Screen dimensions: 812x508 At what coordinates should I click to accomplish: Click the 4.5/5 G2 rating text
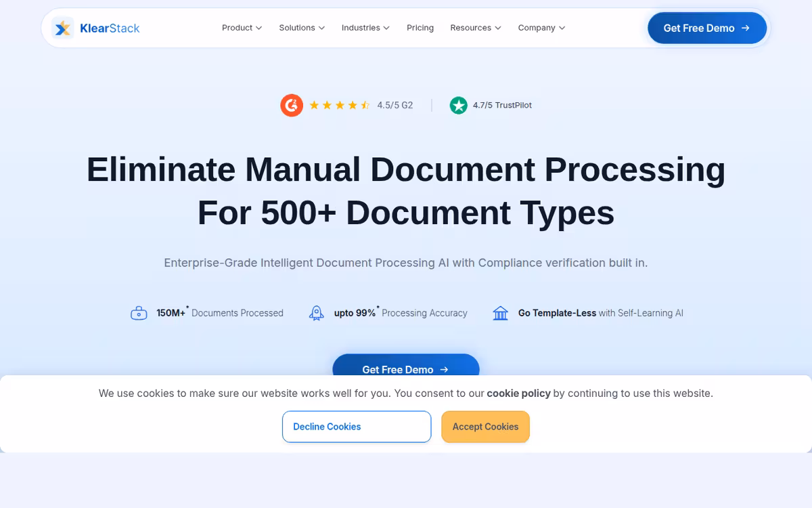pos(395,105)
